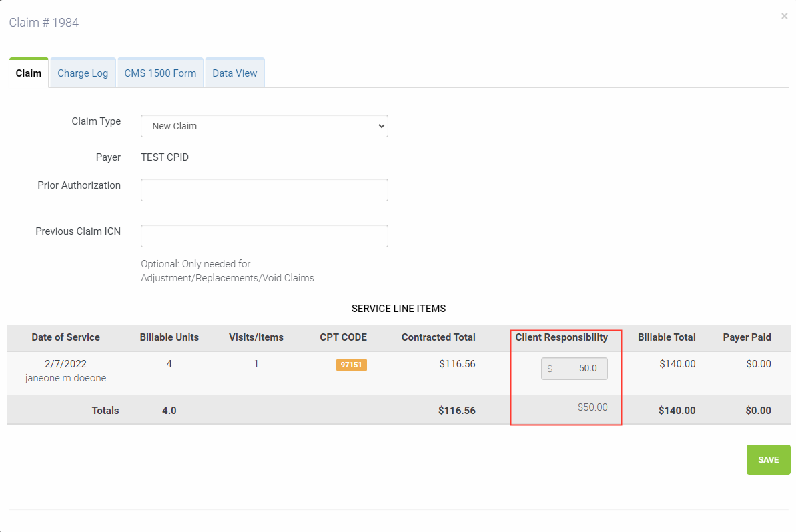This screenshot has width=796, height=532.
Task: Click the client name janeone m doeone
Action: click(x=65, y=378)
